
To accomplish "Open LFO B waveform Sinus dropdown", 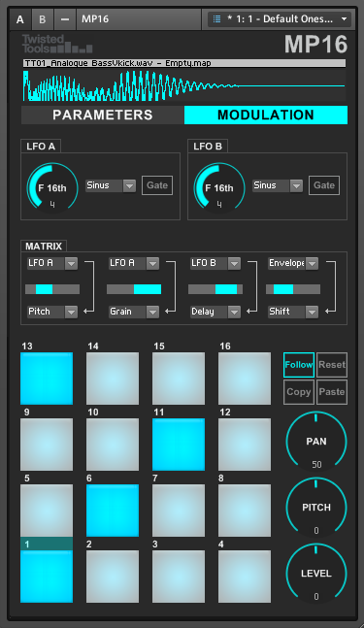I will (x=278, y=185).
